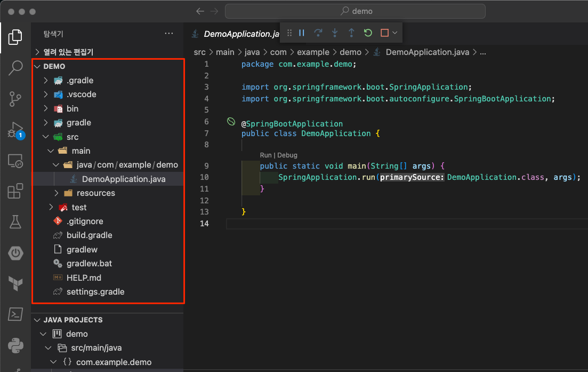Open the HELP.md file

[x=108, y=278]
